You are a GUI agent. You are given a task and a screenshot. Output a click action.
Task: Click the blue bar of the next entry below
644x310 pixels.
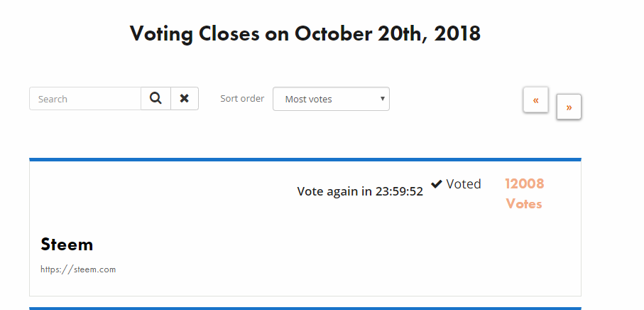(305, 309)
